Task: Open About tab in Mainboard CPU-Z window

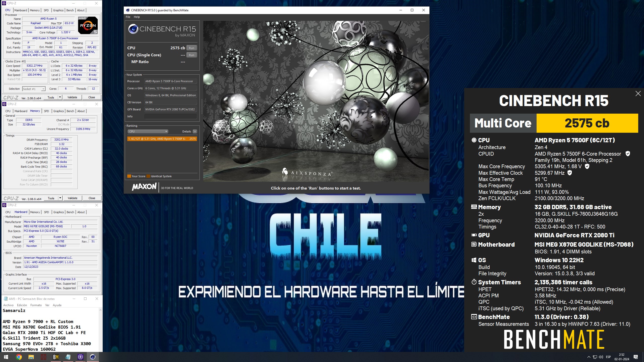Action: pyautogui.click(x=81, y=212)
